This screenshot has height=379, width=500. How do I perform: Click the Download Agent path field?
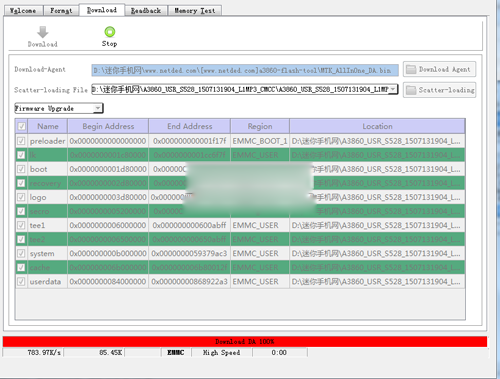pyautogui.click(x=245, y=70)
